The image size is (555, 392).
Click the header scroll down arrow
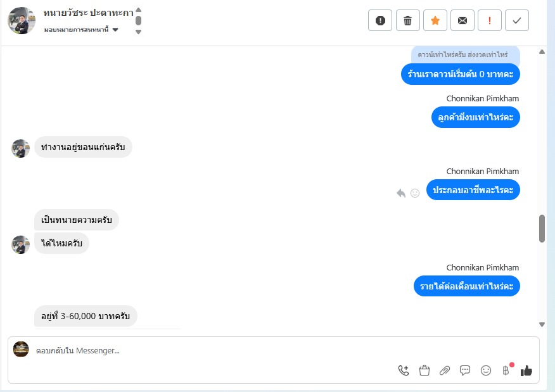click(x=138, y=32)
